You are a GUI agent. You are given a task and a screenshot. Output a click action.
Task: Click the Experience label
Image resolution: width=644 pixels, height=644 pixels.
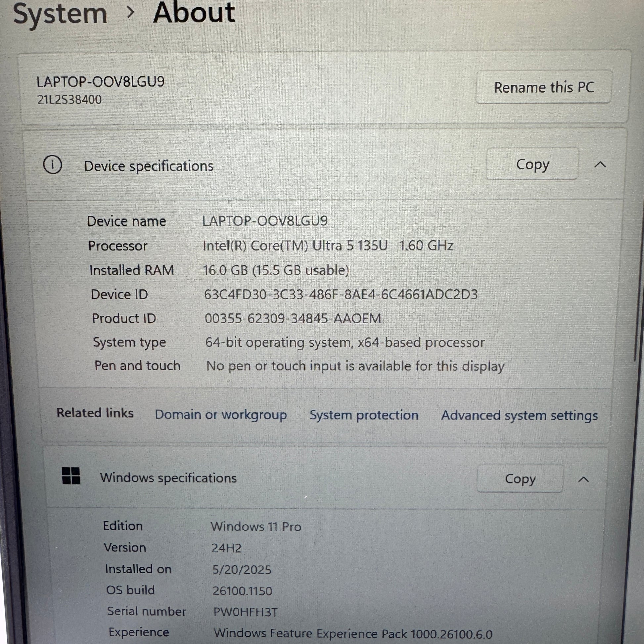[x=139, y=632]
